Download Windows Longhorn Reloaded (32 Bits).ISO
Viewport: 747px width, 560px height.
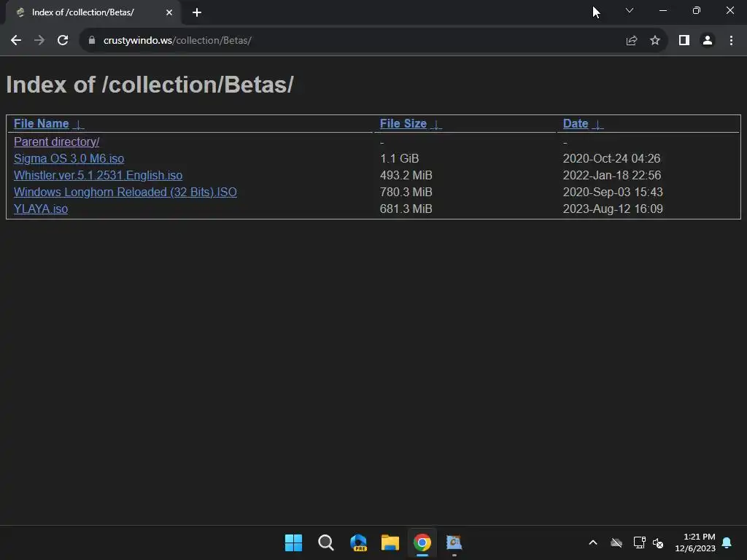click(125, 192)
